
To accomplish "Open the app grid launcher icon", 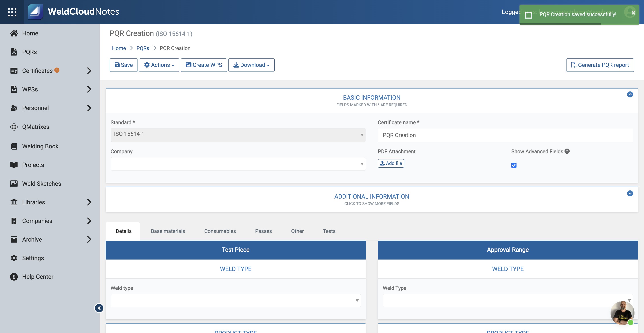I will (x=12, y=12).
